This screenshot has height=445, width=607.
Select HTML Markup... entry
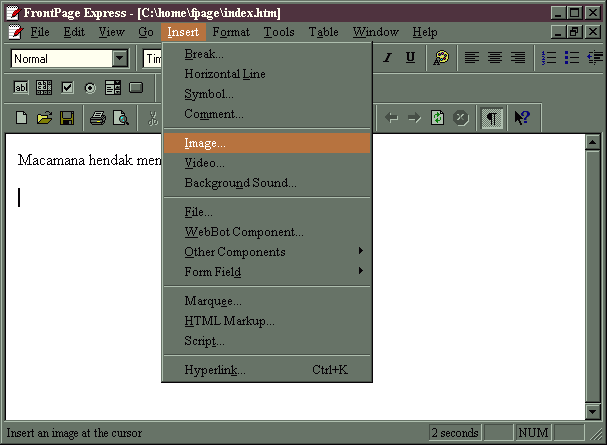(267, 321)
